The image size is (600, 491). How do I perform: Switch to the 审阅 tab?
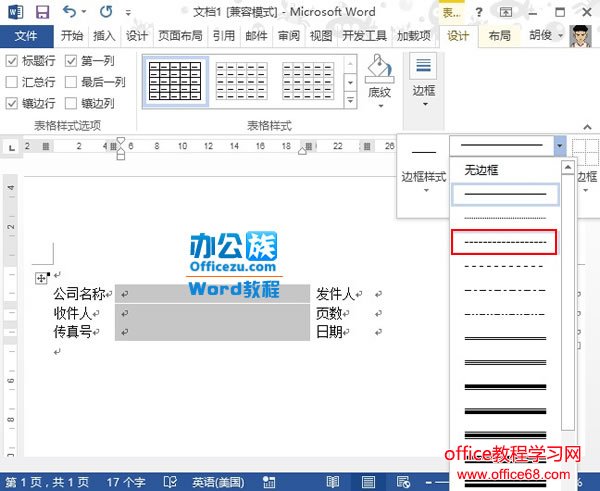[289, 36]
